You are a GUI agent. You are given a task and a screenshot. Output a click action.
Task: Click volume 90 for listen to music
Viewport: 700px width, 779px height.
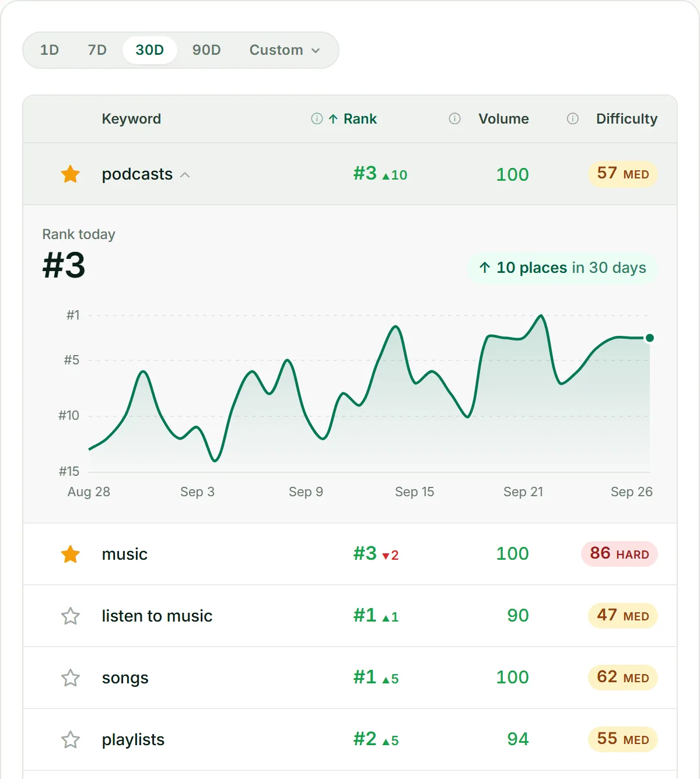(518, 616)
